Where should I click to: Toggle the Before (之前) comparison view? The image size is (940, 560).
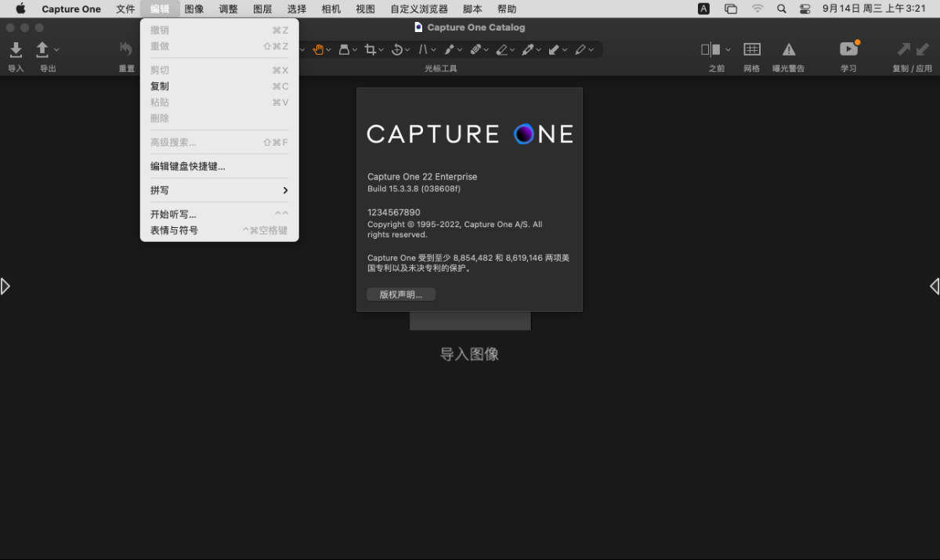click(x=710, y=49)
